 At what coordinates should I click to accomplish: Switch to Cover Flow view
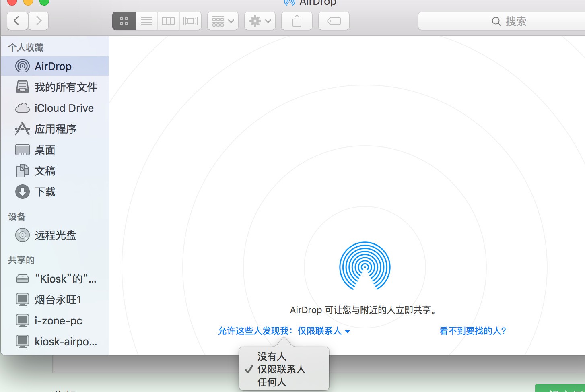click(x=190, y=21)
